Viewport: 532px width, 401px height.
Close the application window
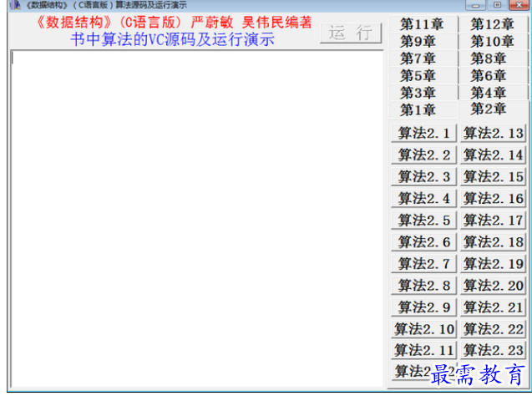(519, 5)
